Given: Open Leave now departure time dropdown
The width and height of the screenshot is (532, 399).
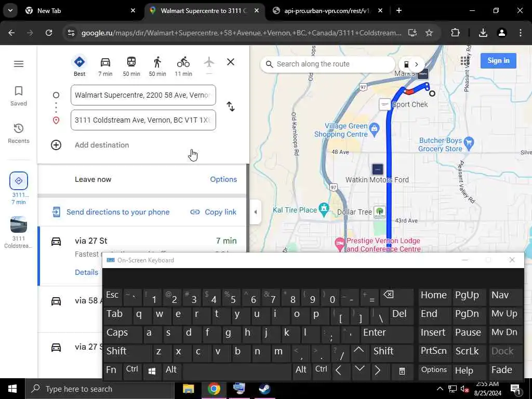Looking at the screenshot, I should (93, 179).
